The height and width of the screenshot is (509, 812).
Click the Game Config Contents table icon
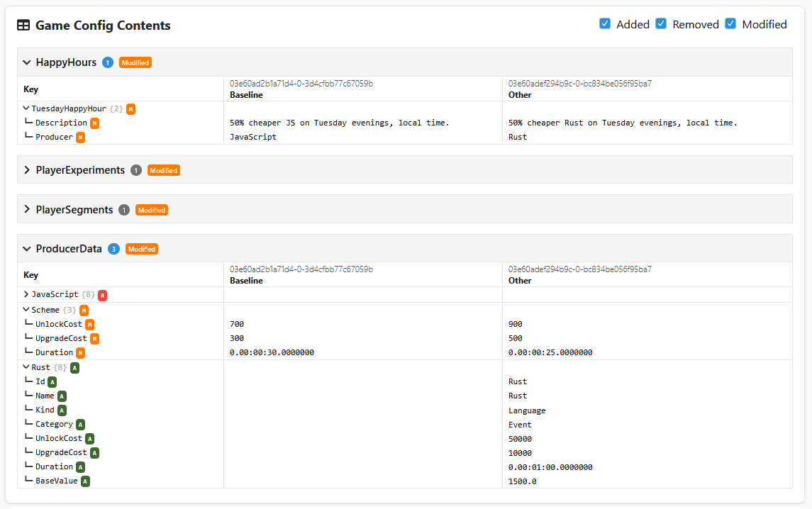tap(23, 26)
